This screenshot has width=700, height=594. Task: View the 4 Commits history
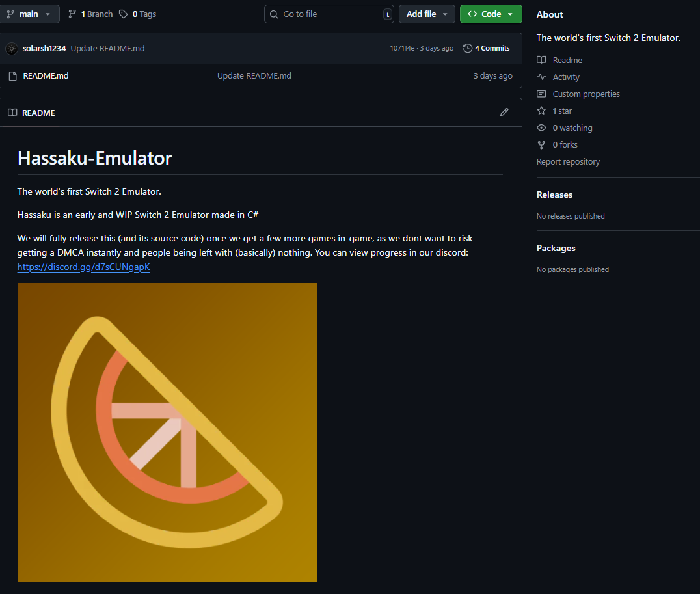tap(487, 48)
